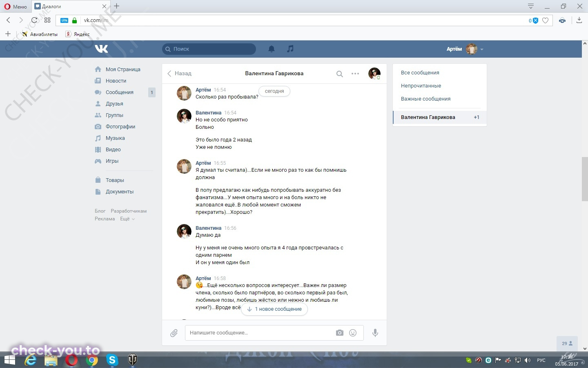This screenshot has height=368, width=588.
Task: Open a new browser tab
Action: coord(117,6)
